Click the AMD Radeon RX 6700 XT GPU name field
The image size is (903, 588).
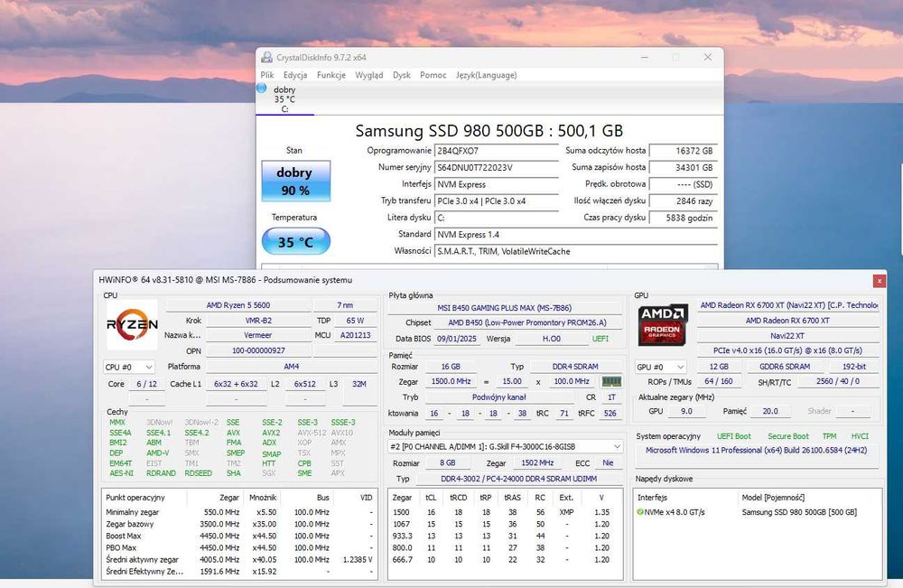pyautogui.click(x=787, y=321)
